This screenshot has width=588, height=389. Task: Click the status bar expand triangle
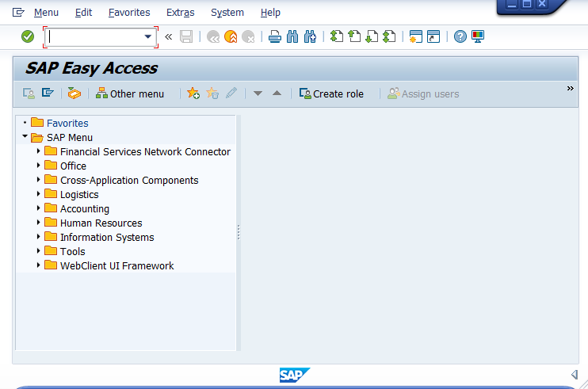pyautogui.click(x=574, y=375)
